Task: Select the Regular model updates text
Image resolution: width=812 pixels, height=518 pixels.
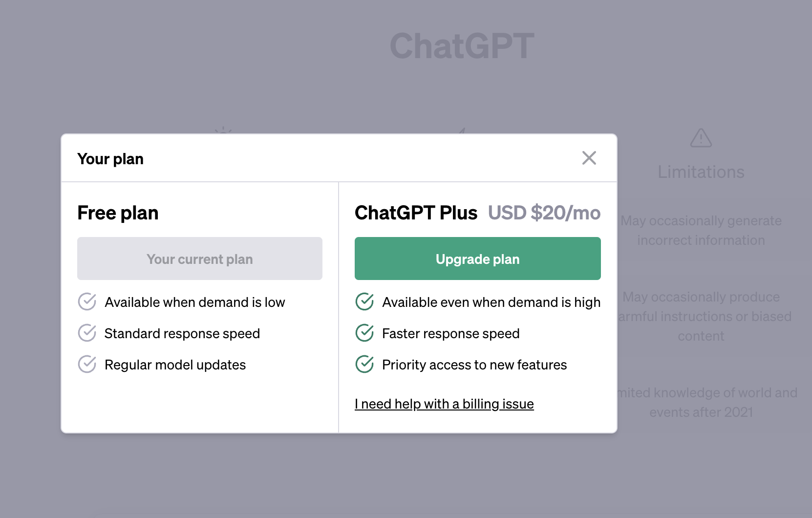Action: click(175, 365)
